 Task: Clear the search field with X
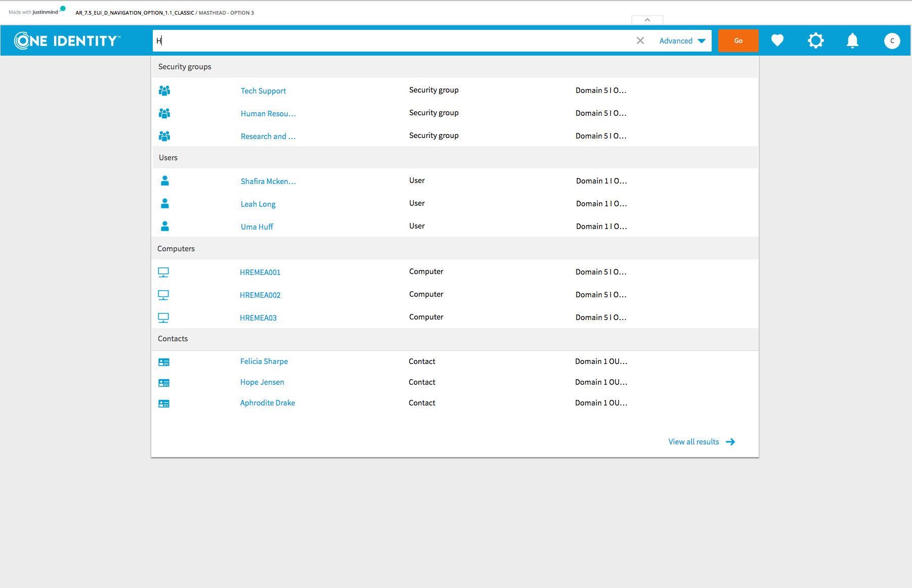point(640,40)
